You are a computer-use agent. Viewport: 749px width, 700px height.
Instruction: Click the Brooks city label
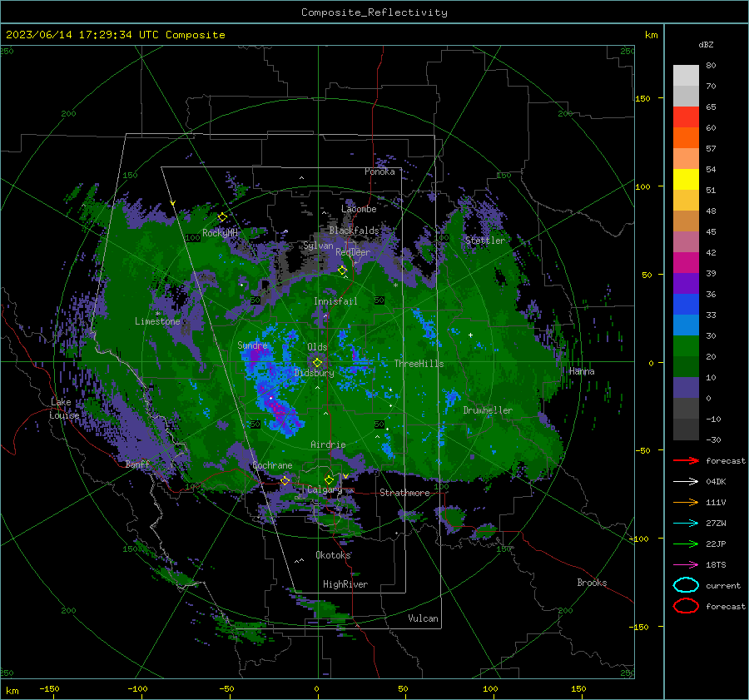(592, 583)
